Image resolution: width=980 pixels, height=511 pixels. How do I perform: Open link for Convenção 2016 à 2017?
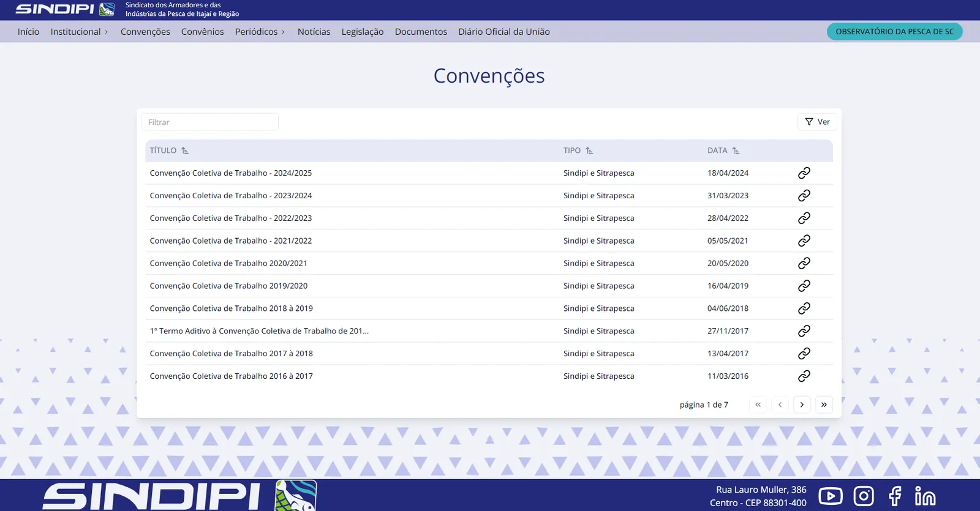coord(804,376)
